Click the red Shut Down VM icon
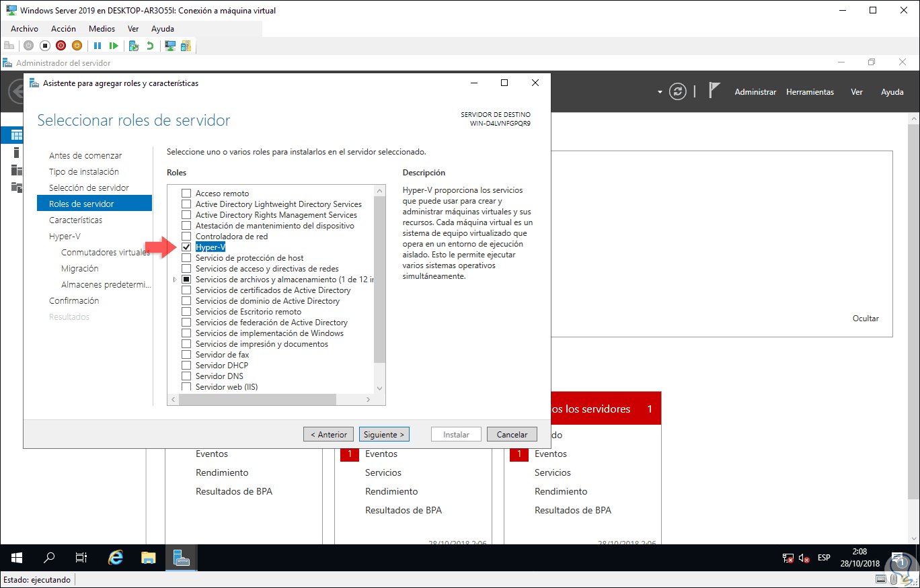This screenshot has height=588, width=920. click(x=61, y=46)
